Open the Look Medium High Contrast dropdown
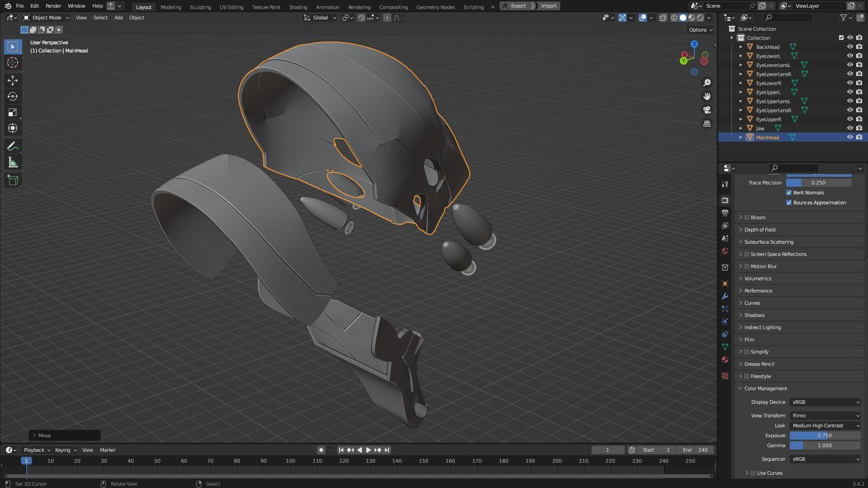 coord(825,426)
